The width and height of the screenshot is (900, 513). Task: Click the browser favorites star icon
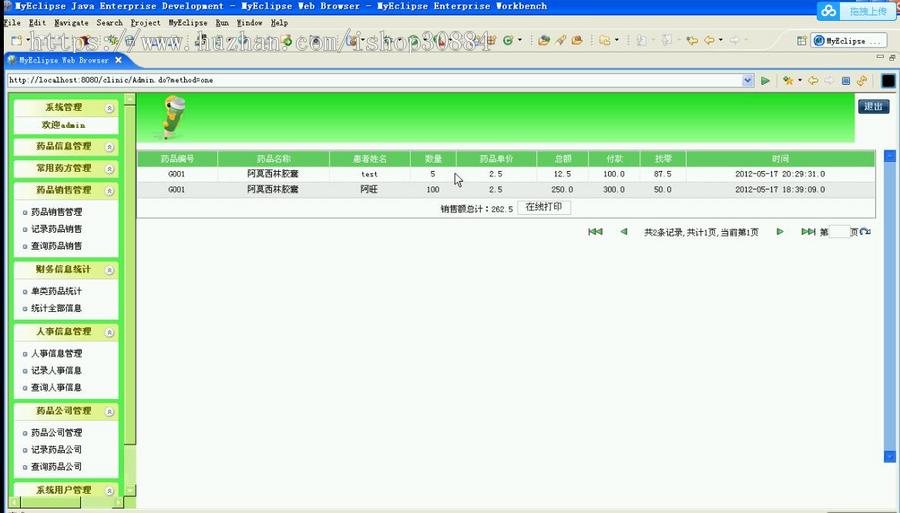tap(788, 81)
